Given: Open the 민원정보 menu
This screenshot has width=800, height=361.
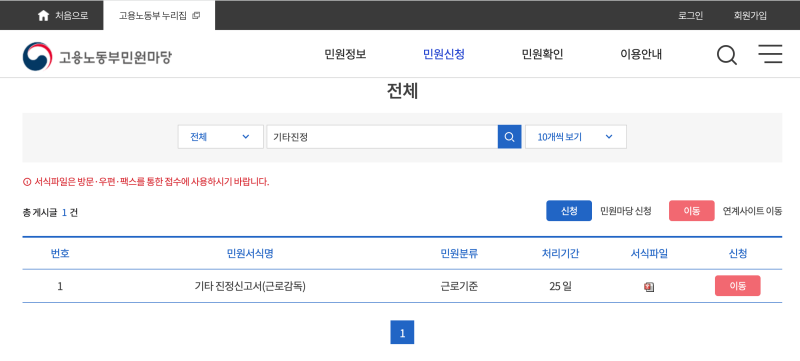Looking at the screenshot, I should pyautogui.click(x=345, y=54).
